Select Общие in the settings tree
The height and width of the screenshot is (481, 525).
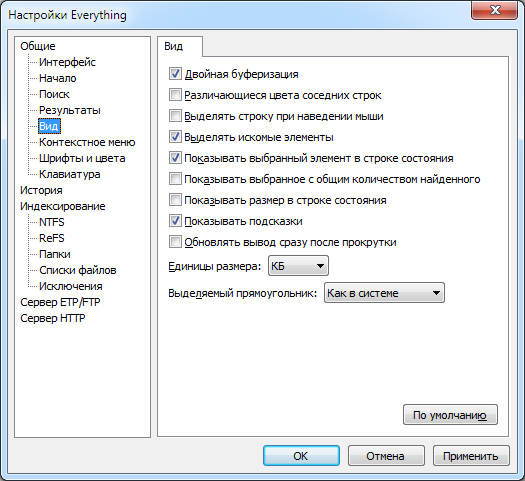point(38,46)
